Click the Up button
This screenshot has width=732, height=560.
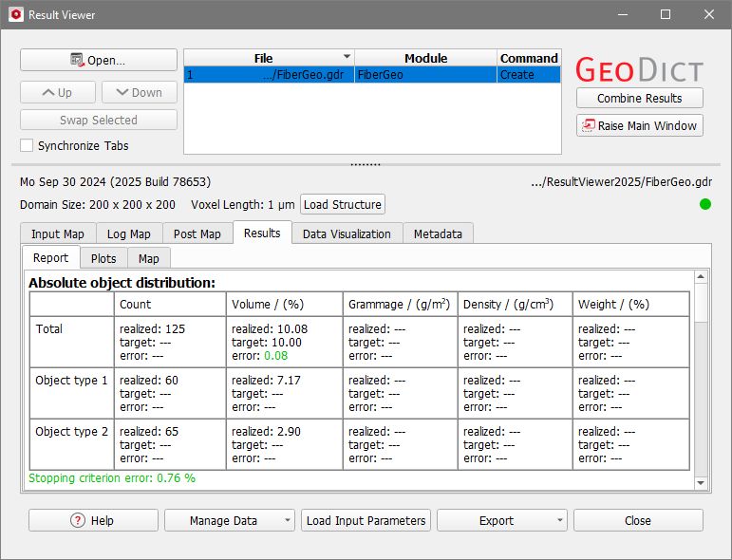point(58,92)
